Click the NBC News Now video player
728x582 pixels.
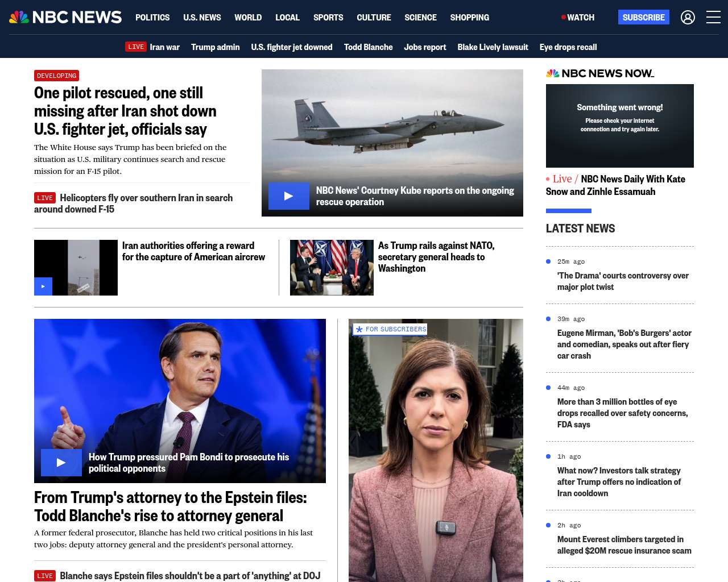[x=619, y=126]
